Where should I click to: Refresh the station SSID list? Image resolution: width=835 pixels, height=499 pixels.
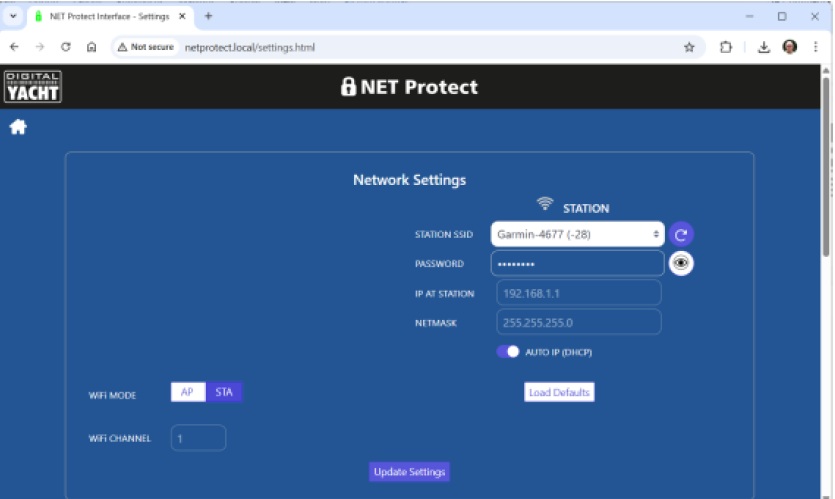click(681, 234)
